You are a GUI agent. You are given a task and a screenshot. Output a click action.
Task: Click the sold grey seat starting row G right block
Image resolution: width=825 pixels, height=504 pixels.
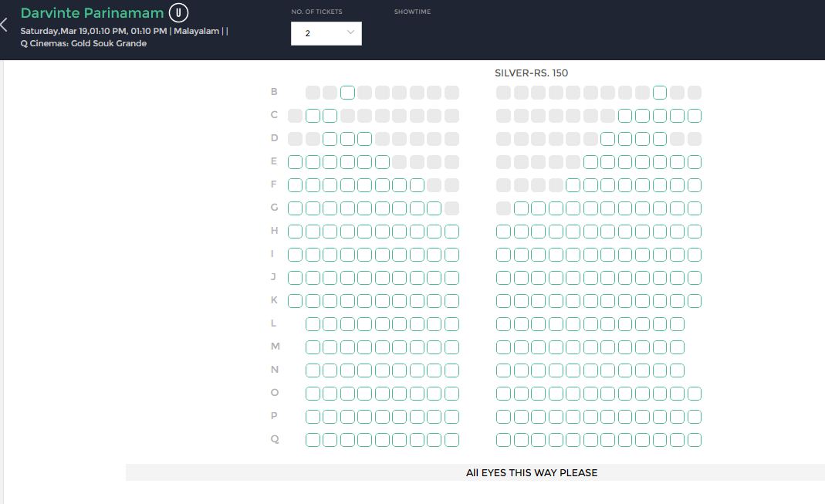click(503, 208)
